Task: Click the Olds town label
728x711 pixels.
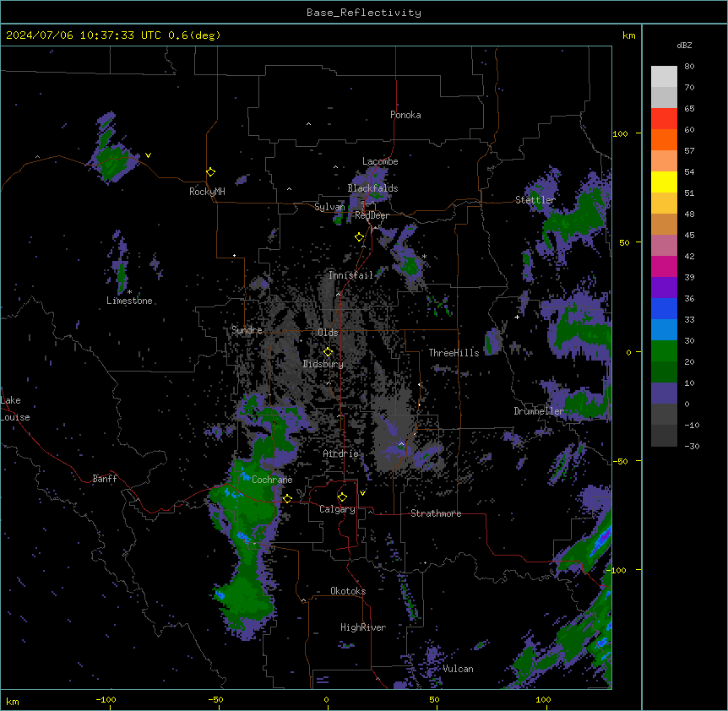Action: pyautogui.click(x=328, y=333)
